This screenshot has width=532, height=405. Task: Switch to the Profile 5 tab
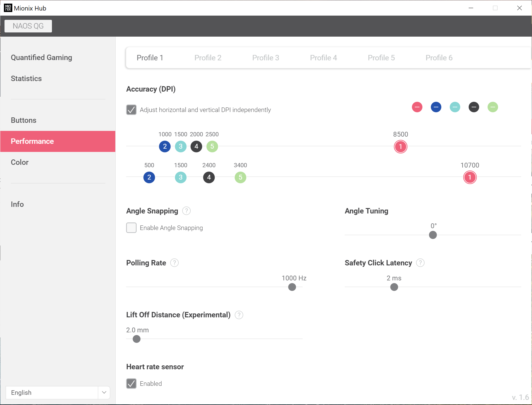pyautogui.click(x=381, y=58)
